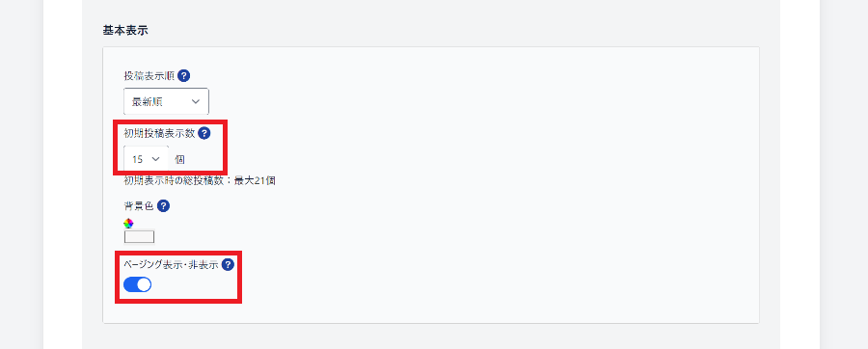Toggle the ページング表示・非表示 switch off
This screenshot has height=349, width=868.
tap(137, 284)
